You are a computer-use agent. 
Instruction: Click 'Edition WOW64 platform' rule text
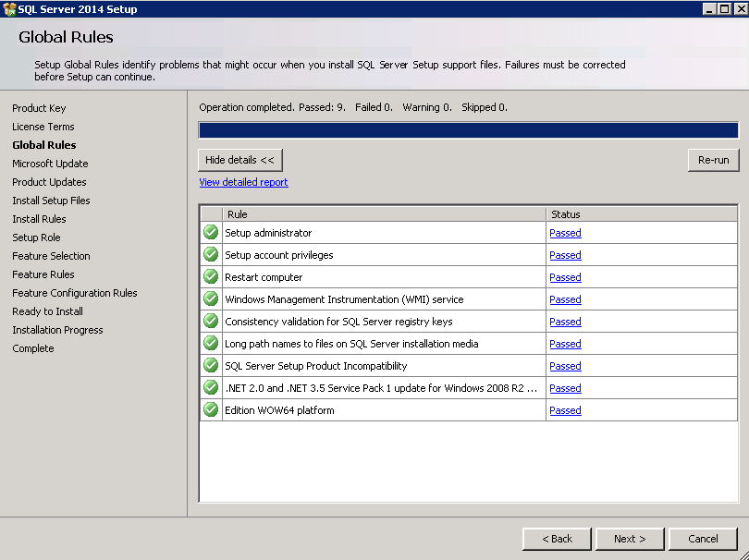coord(279,410)
